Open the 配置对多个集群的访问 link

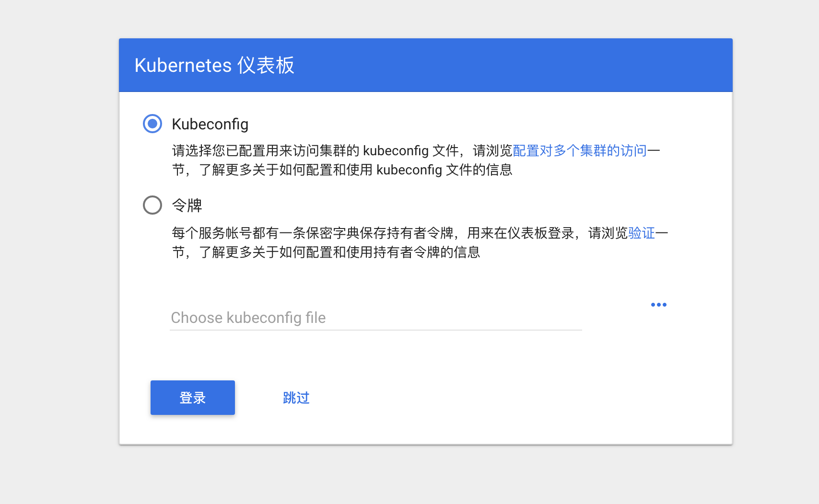(580, 151)
